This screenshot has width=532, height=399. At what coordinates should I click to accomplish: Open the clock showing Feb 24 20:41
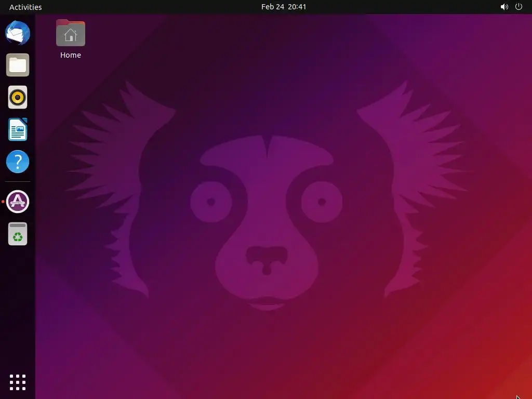pos(284,7)
